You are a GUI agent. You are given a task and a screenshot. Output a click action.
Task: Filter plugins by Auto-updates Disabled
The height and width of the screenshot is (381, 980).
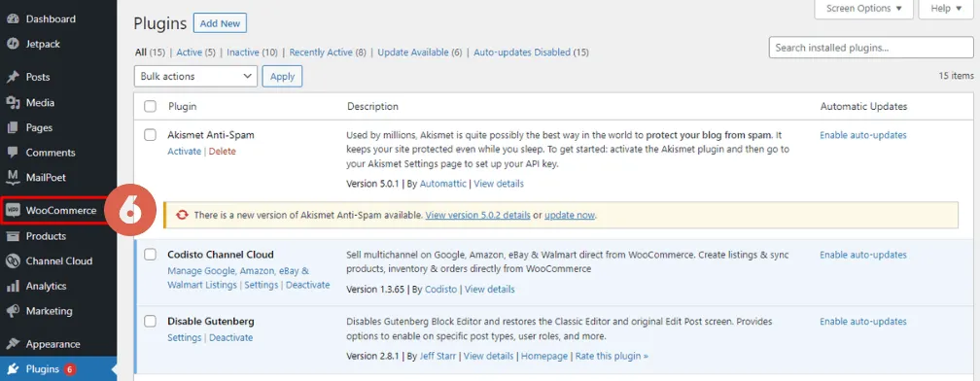[522, 52]
